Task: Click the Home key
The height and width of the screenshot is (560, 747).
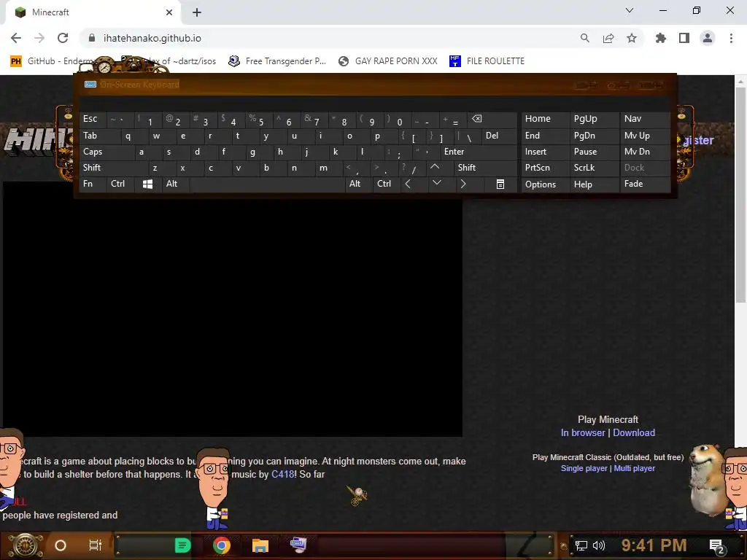Action: click(545, 119)
